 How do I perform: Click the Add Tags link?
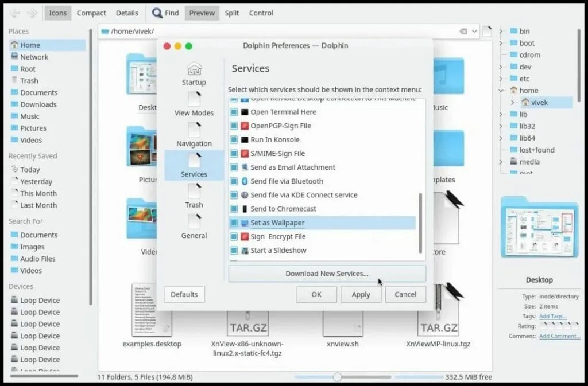pos(553,317)
